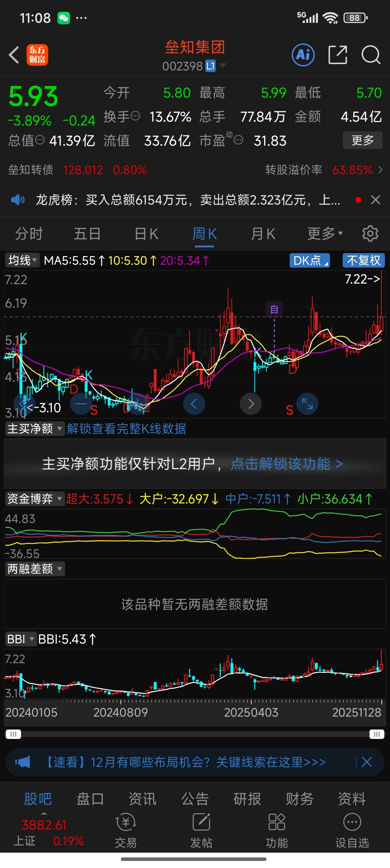Expand 转股溢价率 chevron arrow
The image size is (390, 868).
pos(380,170)
